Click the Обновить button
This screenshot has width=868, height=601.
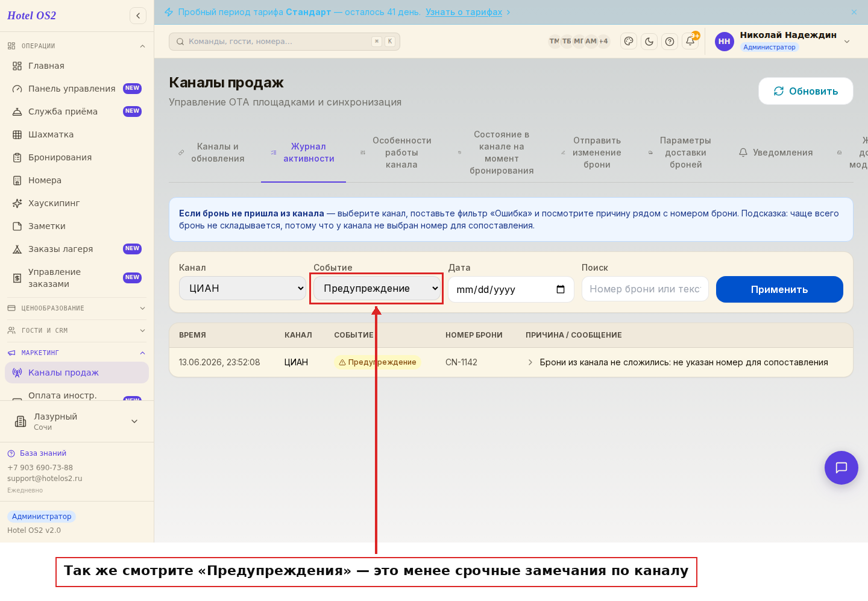(806, 91)
